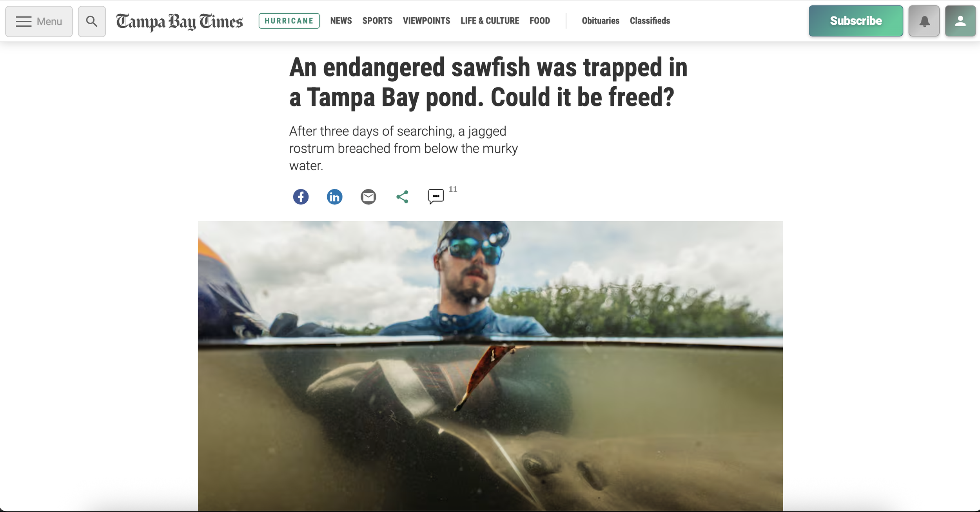The width and height of the screenshot is (980, 512).
Task: Share article via email envelope icon
Action: coord(368,197)
